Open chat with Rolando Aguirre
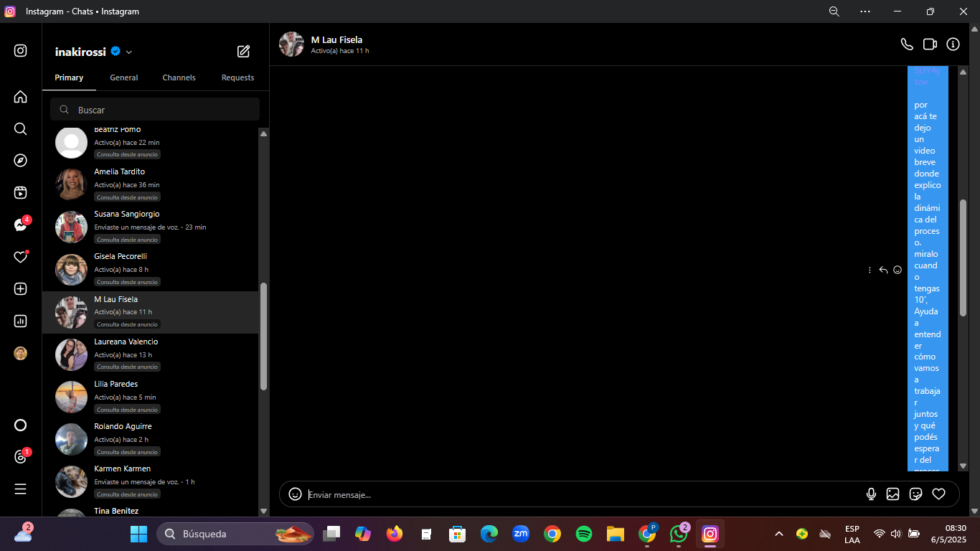 pyautogui.click(x=151, y=439)
